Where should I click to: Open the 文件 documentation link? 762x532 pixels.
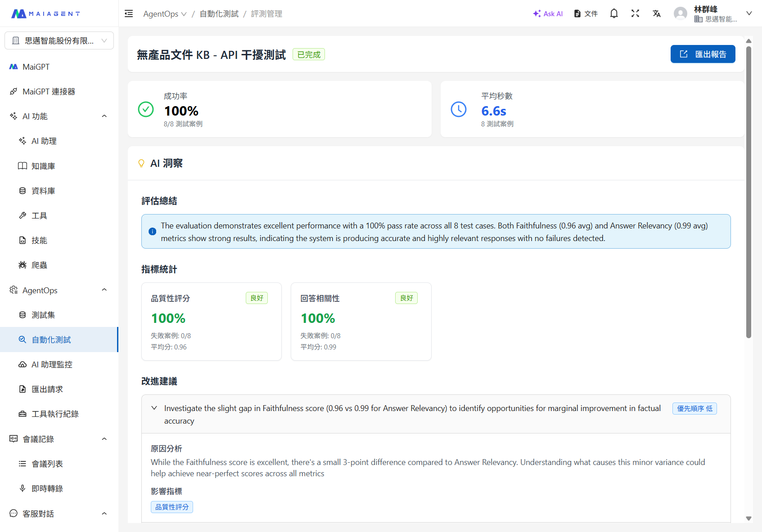586,13
